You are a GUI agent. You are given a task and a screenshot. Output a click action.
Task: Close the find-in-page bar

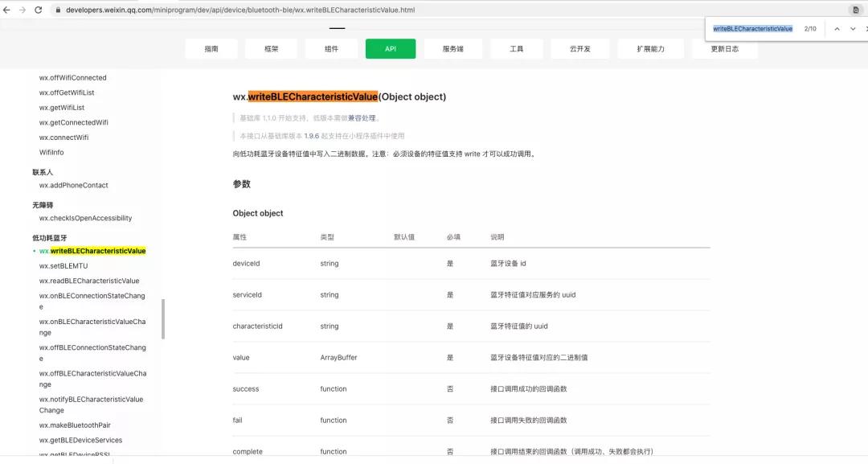(x=866, y=29)
